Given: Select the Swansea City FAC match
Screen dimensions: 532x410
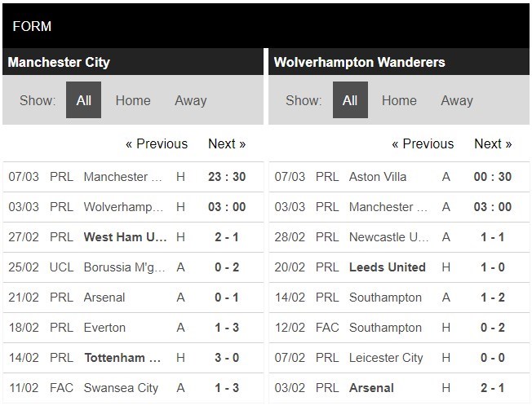Looking at the screenshot, I should click(121, 388).
